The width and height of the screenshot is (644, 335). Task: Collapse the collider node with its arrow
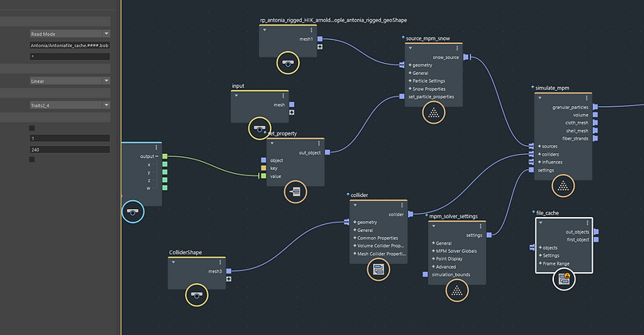coord(355,205)
